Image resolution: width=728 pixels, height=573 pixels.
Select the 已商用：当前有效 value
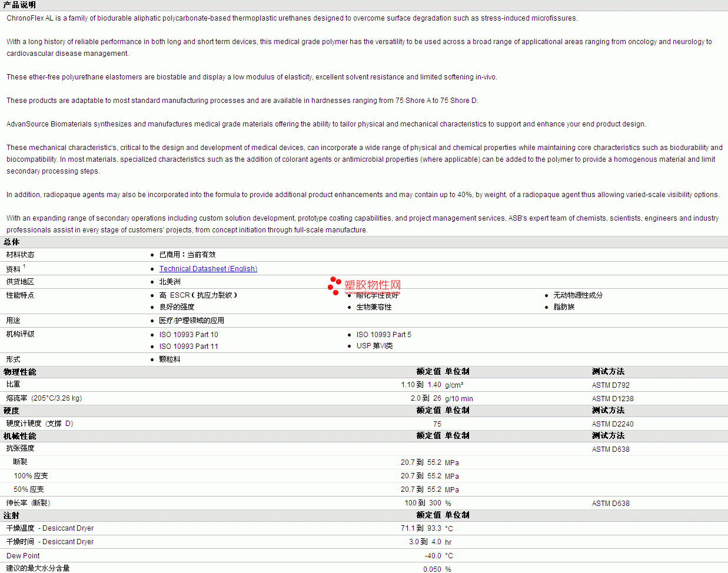tap(188, 255)
